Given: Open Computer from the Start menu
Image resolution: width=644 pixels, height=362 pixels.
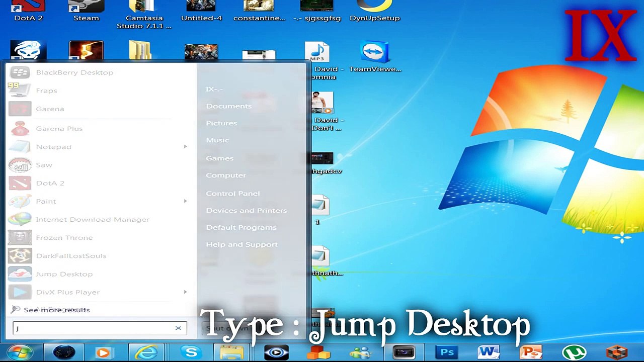Looking at the screenshot, I should [x=226, y=175].
